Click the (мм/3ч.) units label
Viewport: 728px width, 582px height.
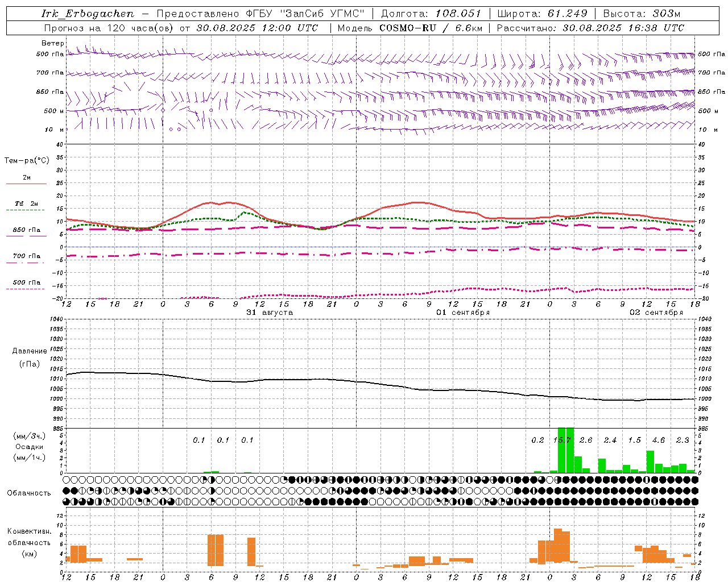click(30, 436)
